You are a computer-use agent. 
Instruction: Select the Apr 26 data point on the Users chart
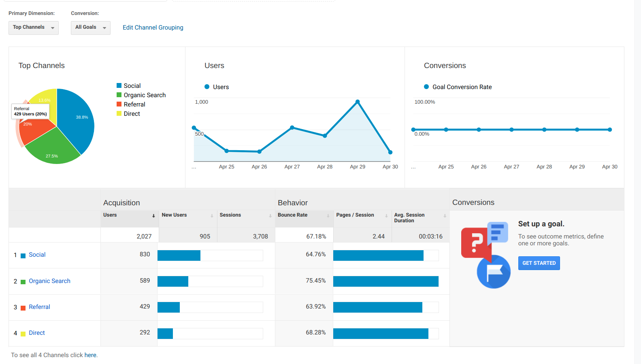[260, 151]
